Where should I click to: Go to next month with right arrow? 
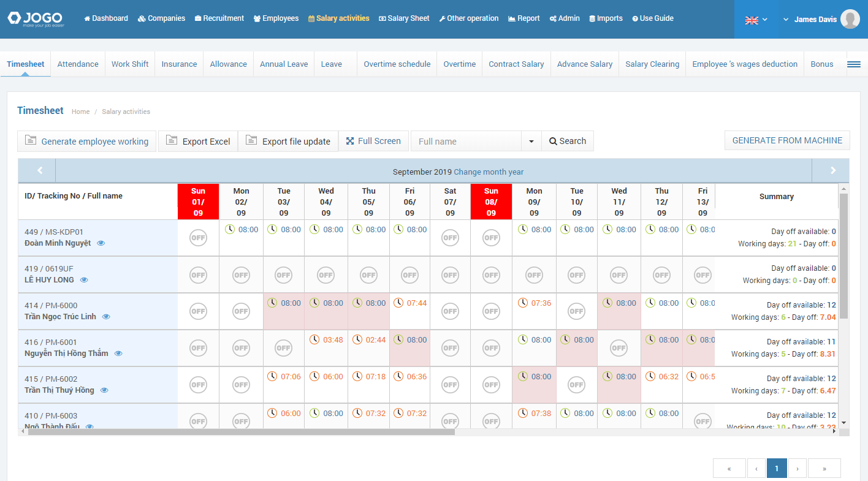click(x=832, y=171)
